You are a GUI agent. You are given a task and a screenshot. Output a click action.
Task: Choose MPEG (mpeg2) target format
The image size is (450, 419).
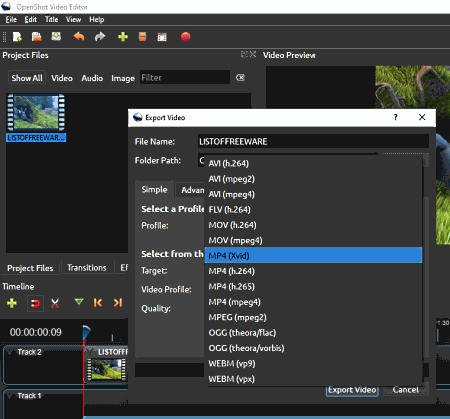313,317
